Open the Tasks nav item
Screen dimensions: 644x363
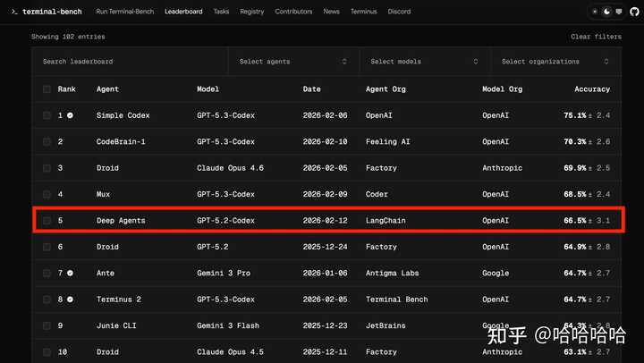click(x=221, y=12)
